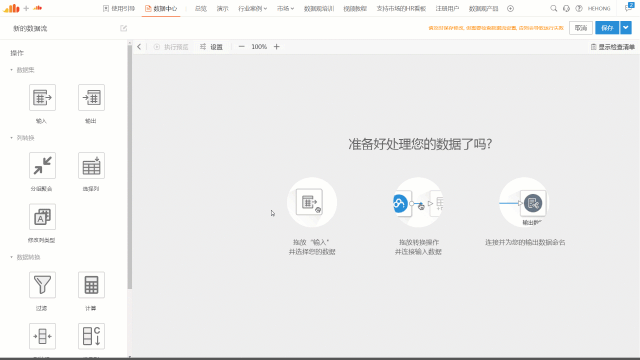Collapse the operations panel with the left chevron
The width and height of the screenshot is (640, 360).
click(139, 47)
